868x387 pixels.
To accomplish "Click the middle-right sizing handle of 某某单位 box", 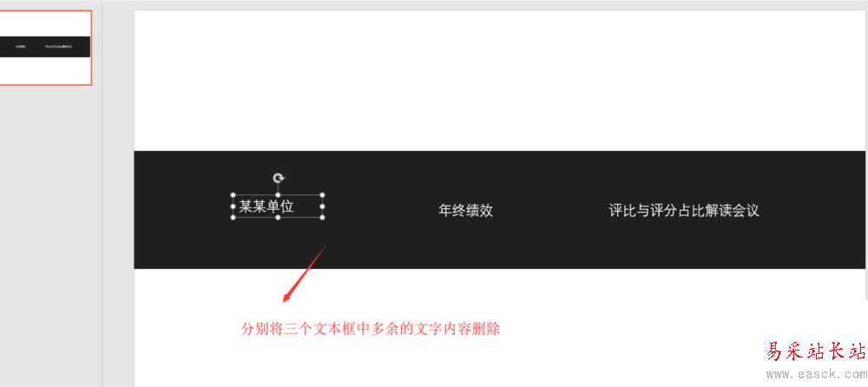I will (322, 206).
